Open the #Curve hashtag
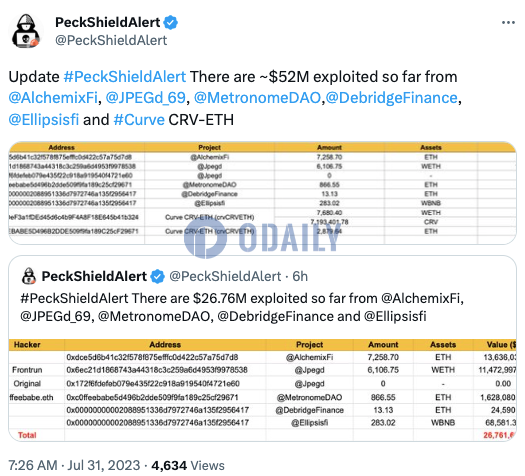 click(x=139, y=120)
